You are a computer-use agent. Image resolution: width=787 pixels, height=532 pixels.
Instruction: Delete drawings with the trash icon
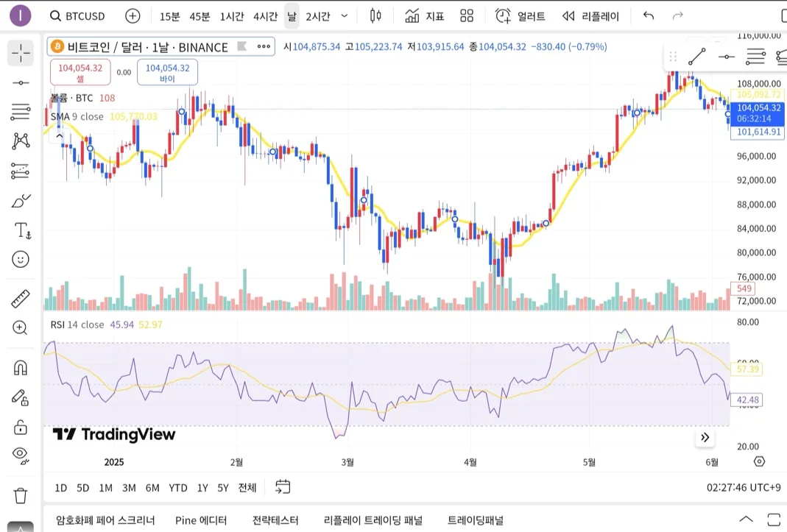pyautogui.click(x=21, y=496)
